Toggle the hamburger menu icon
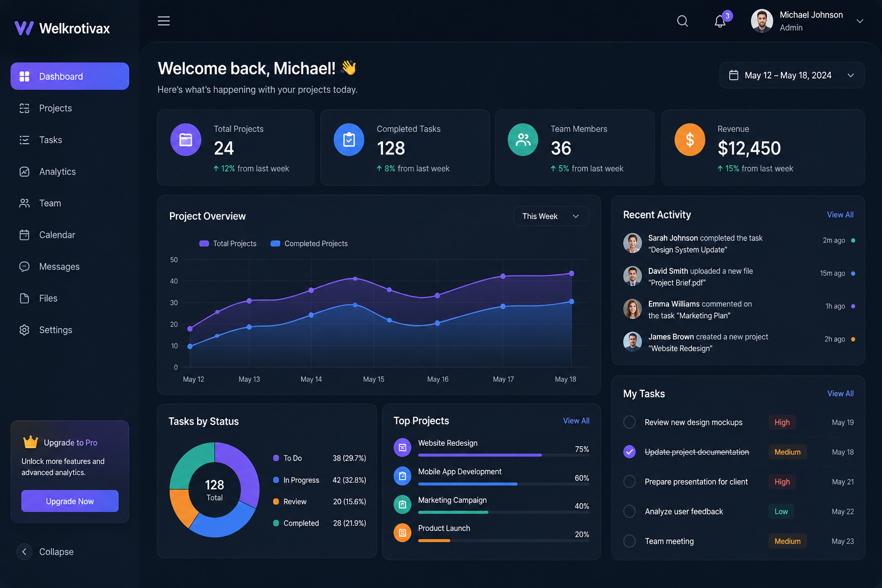882x588 pixels. point(164,21)
